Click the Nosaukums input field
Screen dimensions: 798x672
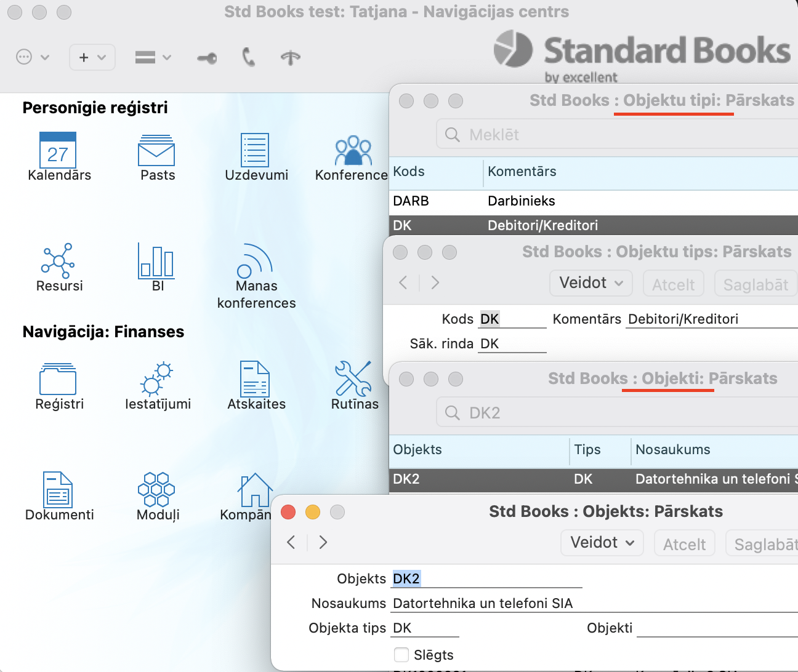591,603
